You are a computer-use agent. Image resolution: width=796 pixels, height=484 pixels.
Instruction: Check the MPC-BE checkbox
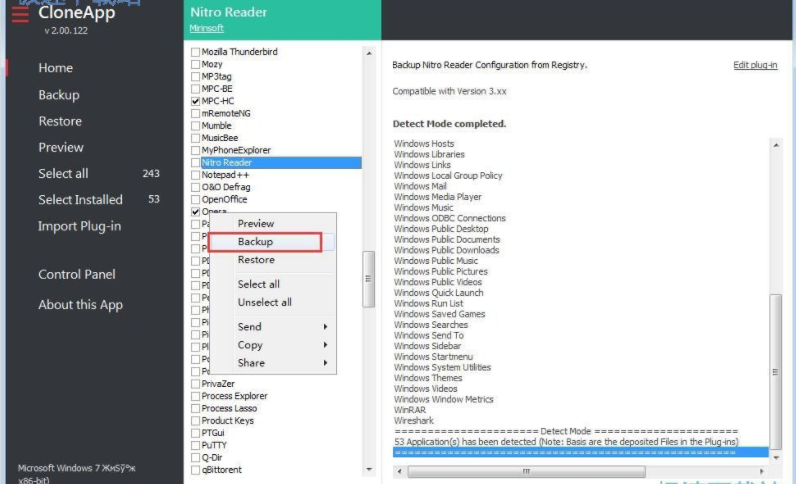(x=195, y=89)
